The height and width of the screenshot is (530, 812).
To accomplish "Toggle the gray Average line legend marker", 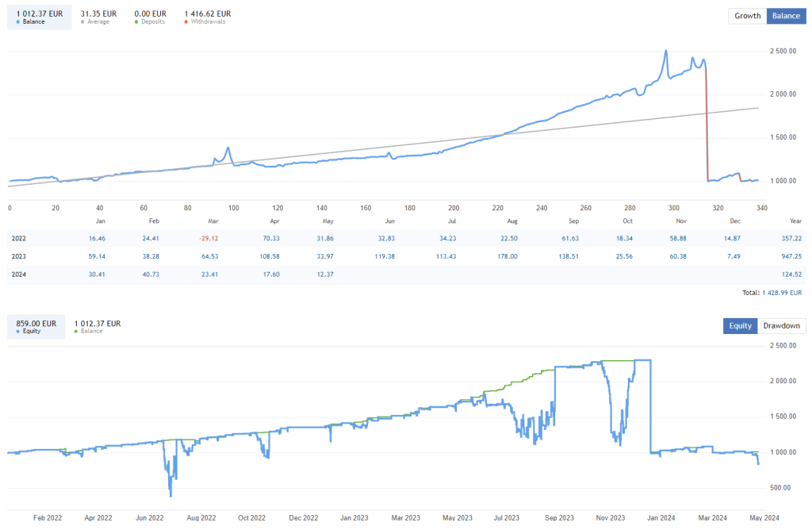I will 82,22.
